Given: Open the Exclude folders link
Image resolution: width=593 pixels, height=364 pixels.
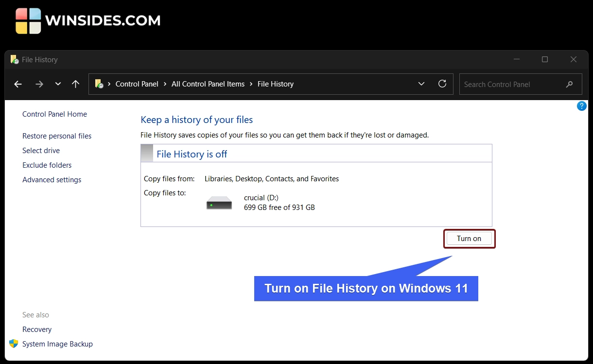Looking at the screenshot, I should point(47,165).
